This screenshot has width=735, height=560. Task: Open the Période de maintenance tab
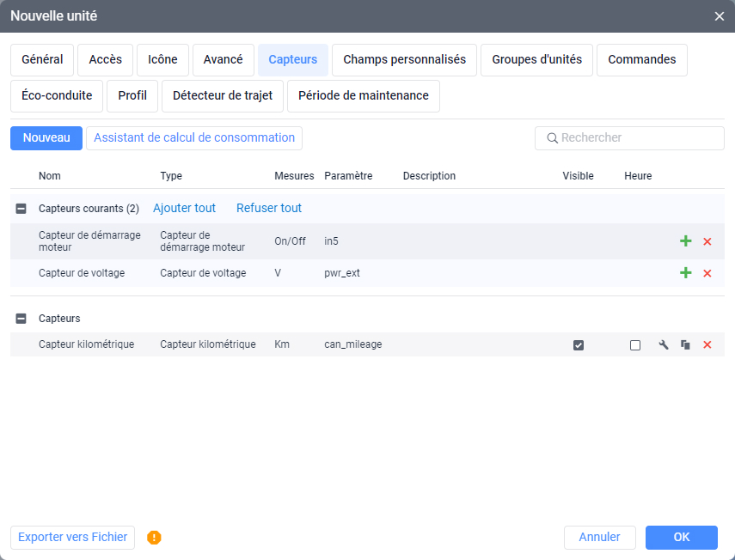coord(363,96)
